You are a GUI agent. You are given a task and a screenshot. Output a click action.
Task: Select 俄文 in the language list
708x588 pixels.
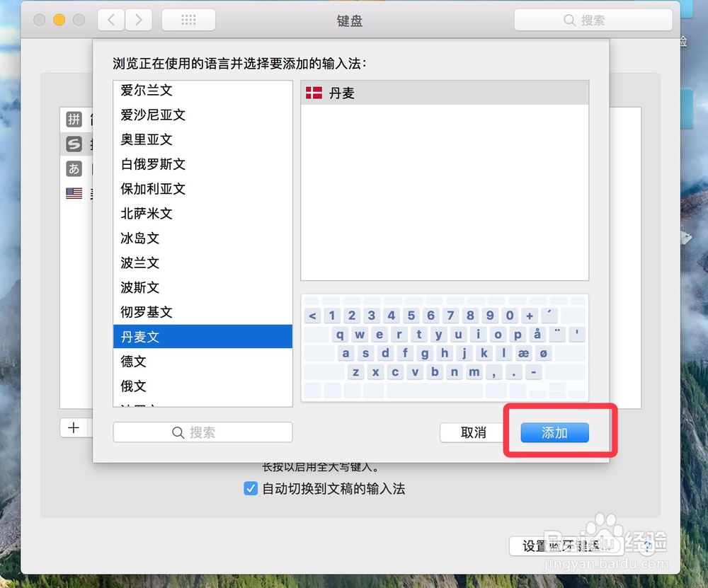[202, 386]
